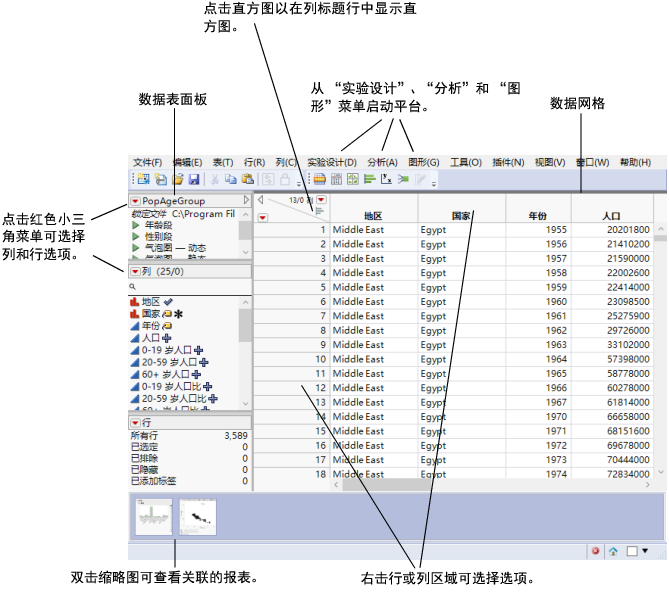Open the PopAgeGroup red triangle menu
Screen dimensions: 669x600
coord(135,201)
